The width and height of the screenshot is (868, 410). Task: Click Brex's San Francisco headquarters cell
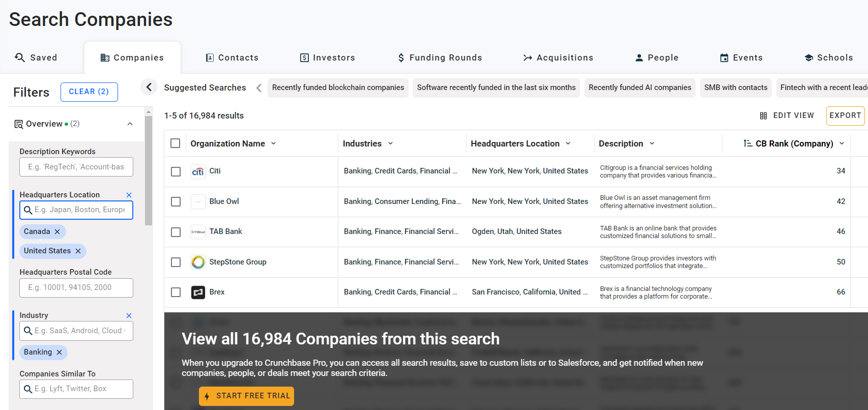click(x=530, y=292)
